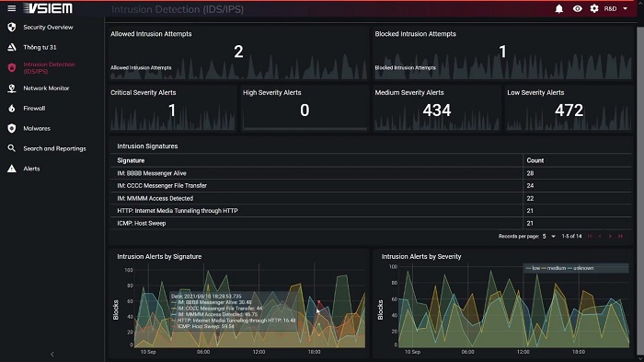Click the VSIEM logo
This screenshot has width=644, height=362.
point(48,8)
